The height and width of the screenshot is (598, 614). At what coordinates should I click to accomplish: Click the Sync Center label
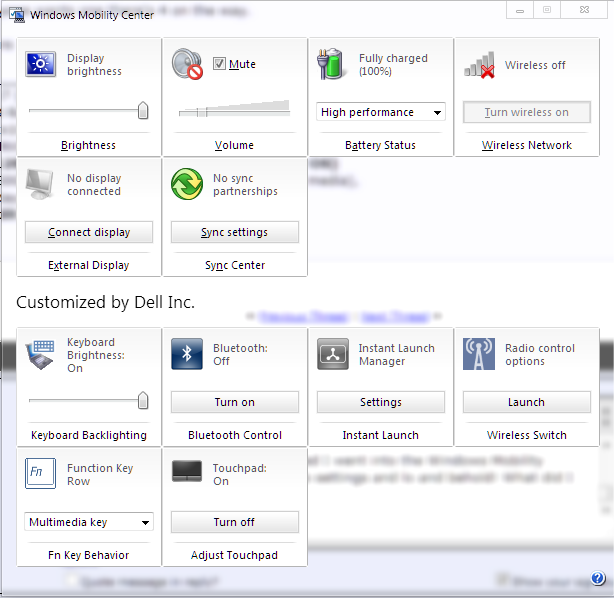(x=235, y=265)
